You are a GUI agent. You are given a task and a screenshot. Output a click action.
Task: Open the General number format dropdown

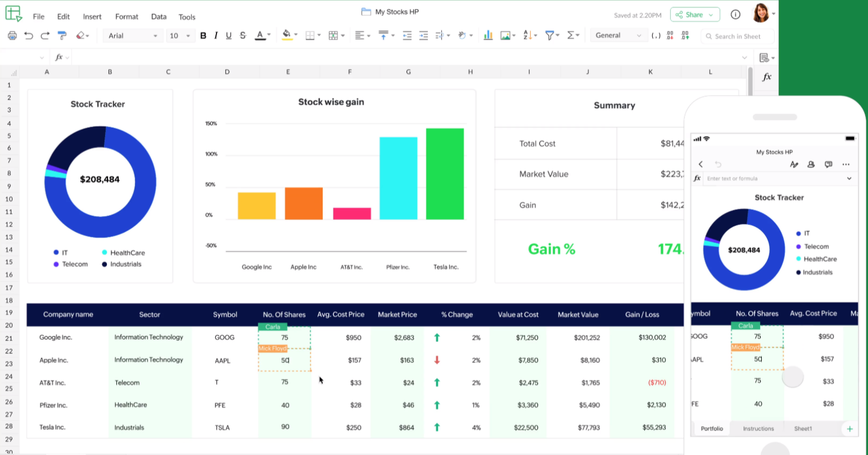tap(618, 36)
